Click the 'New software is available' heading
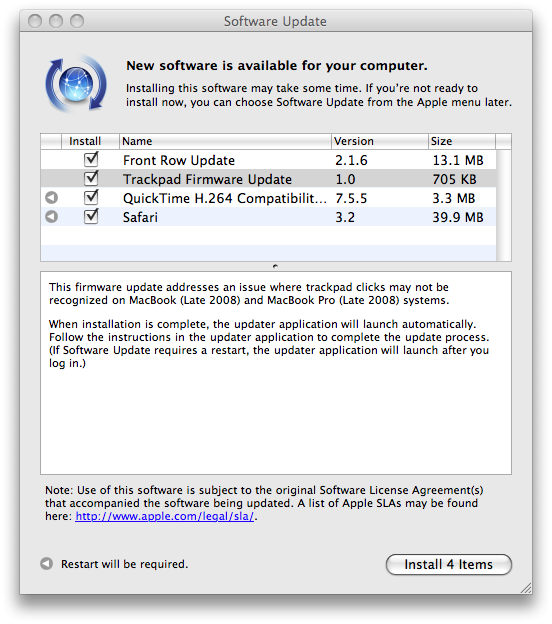This screenshot has width=552, height=624. tap(277, 66)
